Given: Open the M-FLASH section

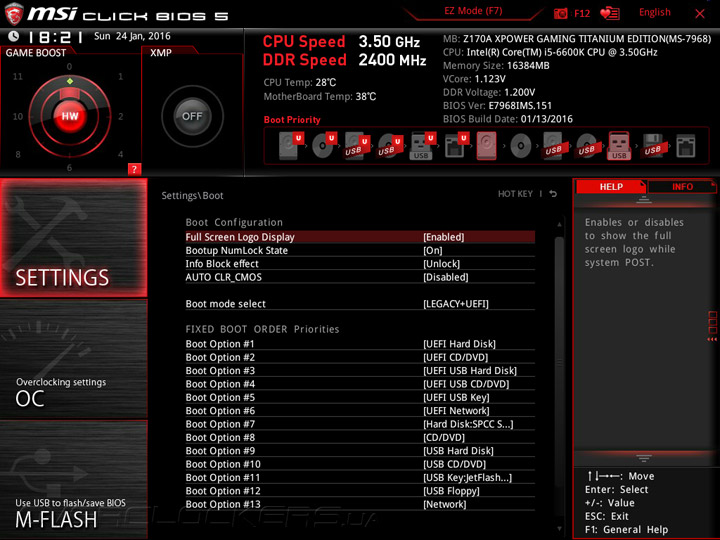Looking at the screenshot, I should [x=73, y=479].
